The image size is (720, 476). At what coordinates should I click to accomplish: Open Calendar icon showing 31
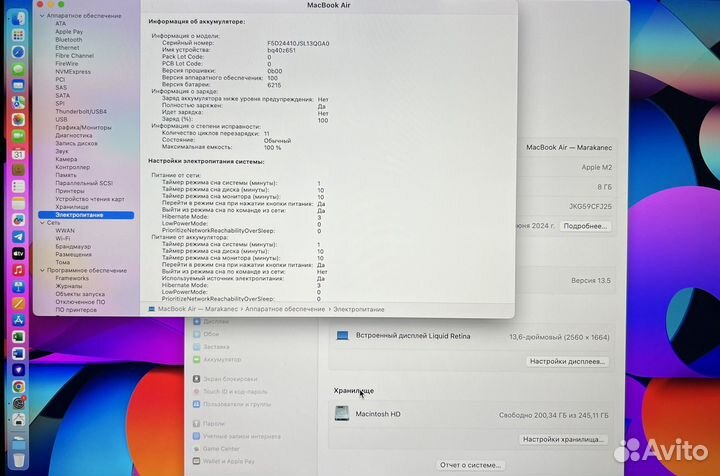pos(18,153)
